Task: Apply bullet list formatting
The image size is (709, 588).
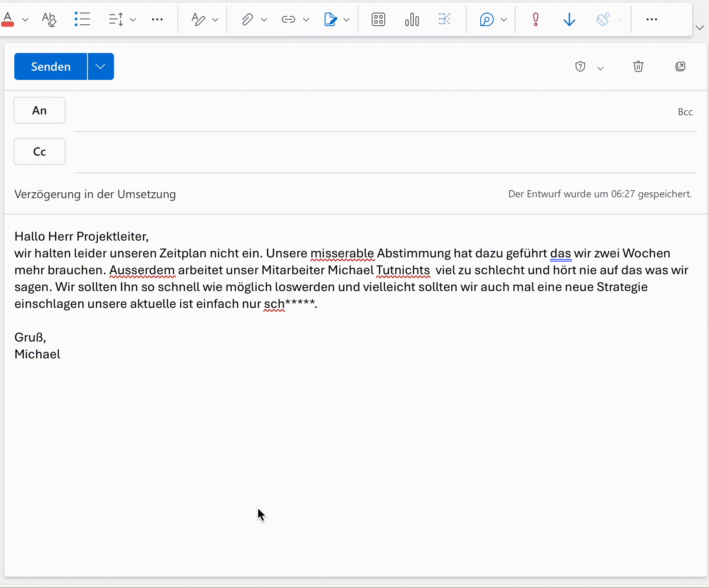Action: 83,19
